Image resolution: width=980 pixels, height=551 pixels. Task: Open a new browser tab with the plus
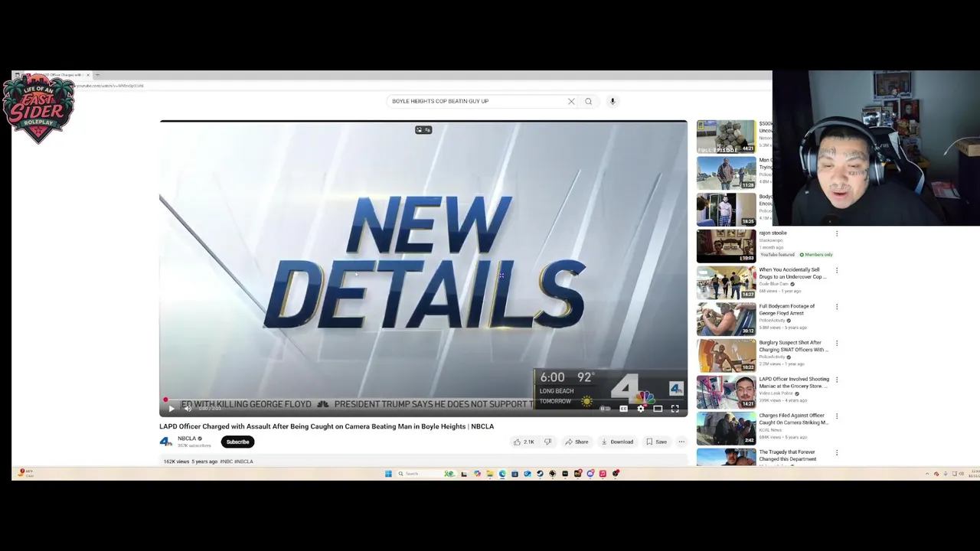coord(97,75)
